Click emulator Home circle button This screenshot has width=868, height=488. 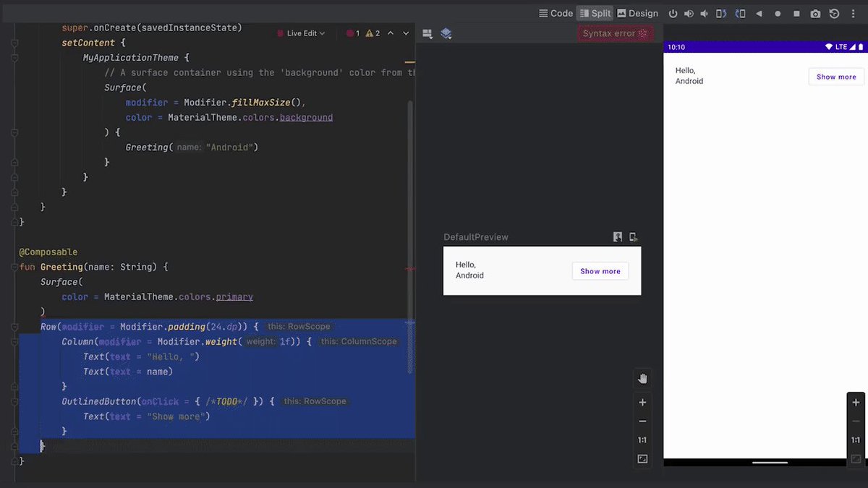778,14
